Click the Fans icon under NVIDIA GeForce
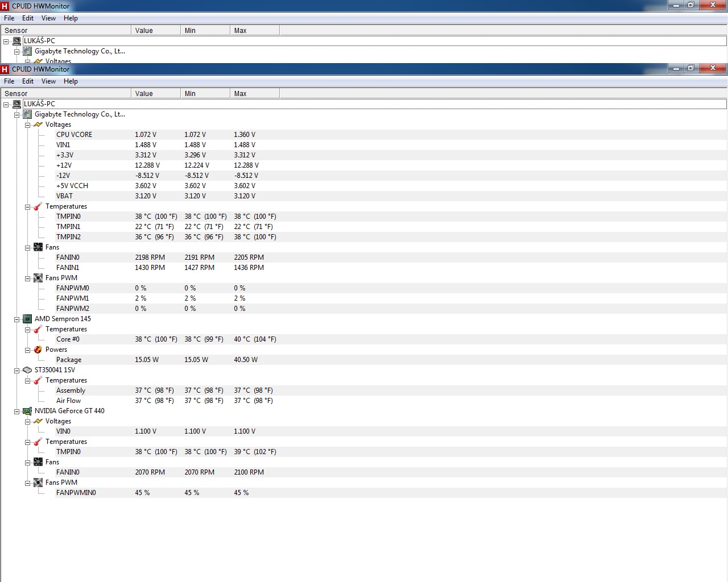Image resolution: width=728 pixels, height=582 pixels. point(38,462)
